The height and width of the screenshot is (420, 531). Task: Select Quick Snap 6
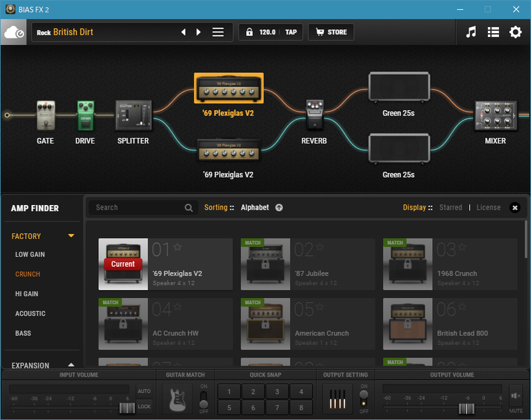[253, 407]
